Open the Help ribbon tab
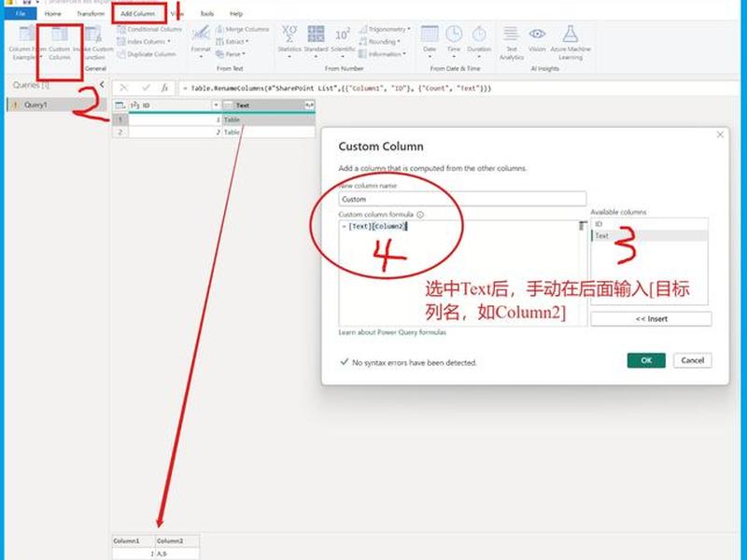 pos(236,13)
